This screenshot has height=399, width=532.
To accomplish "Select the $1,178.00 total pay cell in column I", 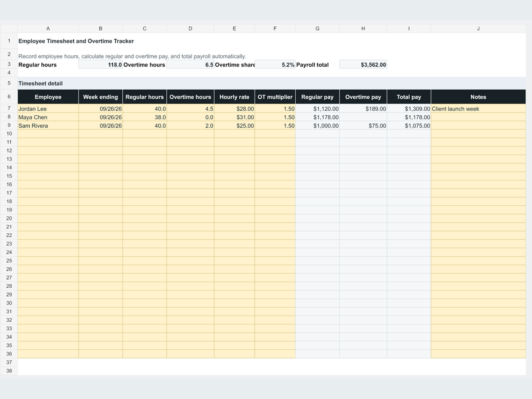I will 409,117.
